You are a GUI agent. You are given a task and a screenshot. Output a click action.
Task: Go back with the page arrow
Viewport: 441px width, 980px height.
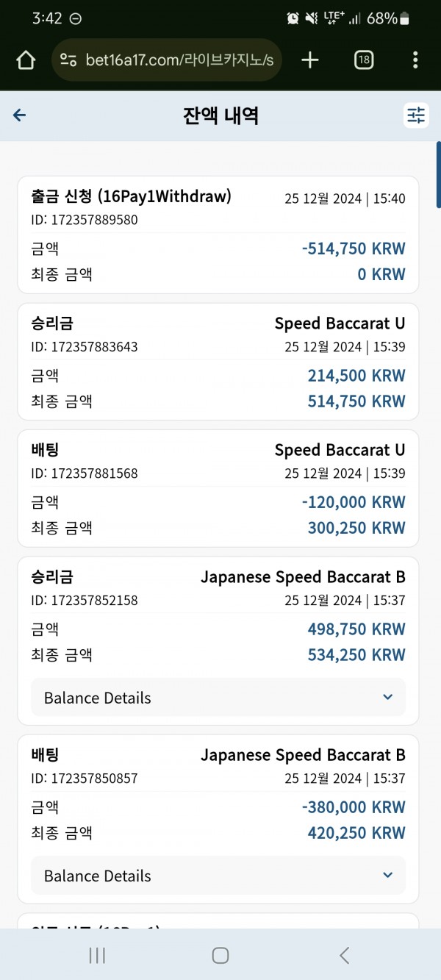[20, 115]
